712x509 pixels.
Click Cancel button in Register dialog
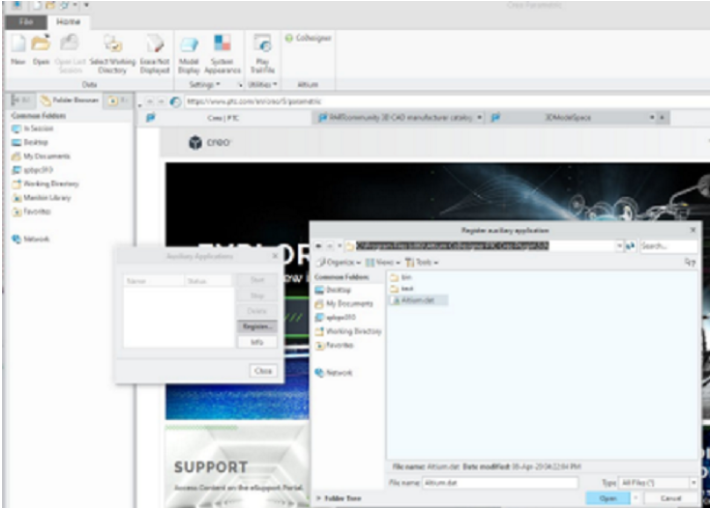tap(671, 499)
